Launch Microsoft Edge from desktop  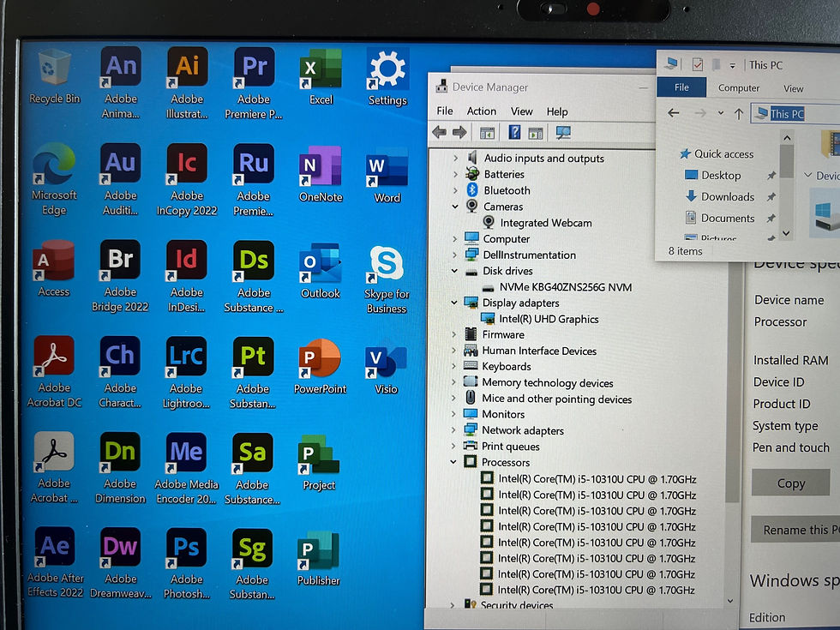[54, 179]
